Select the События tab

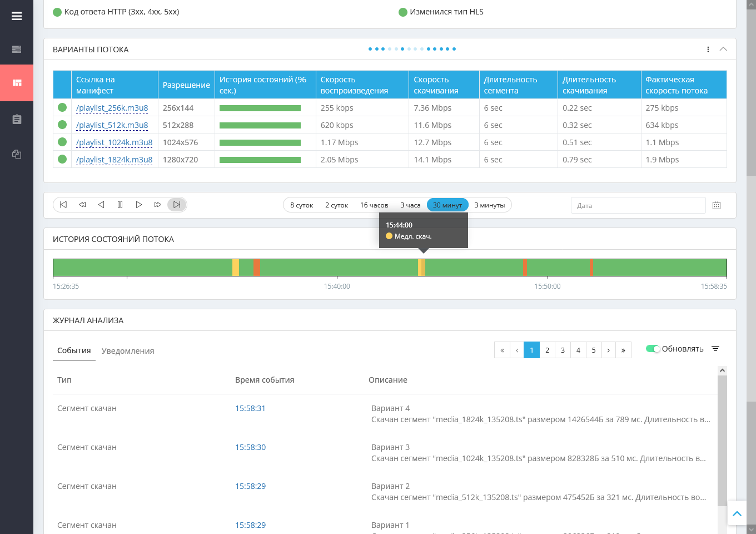click(x=74, y=350)
